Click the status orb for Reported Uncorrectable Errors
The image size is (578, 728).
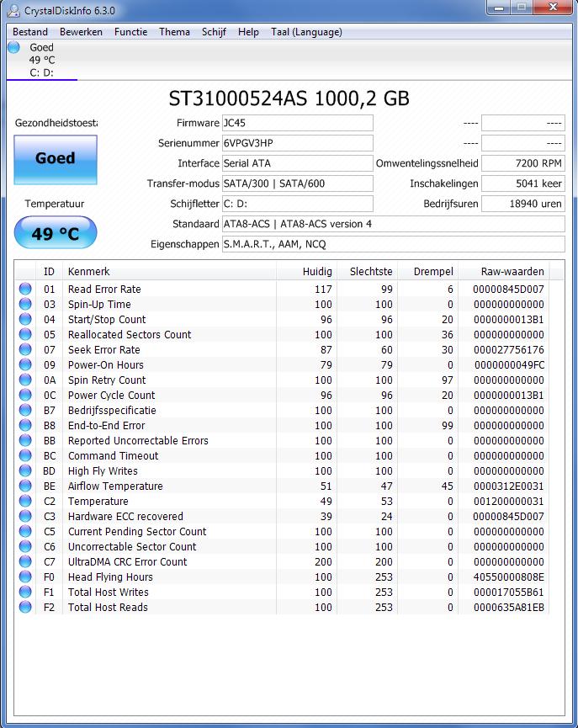pos(25,440)
